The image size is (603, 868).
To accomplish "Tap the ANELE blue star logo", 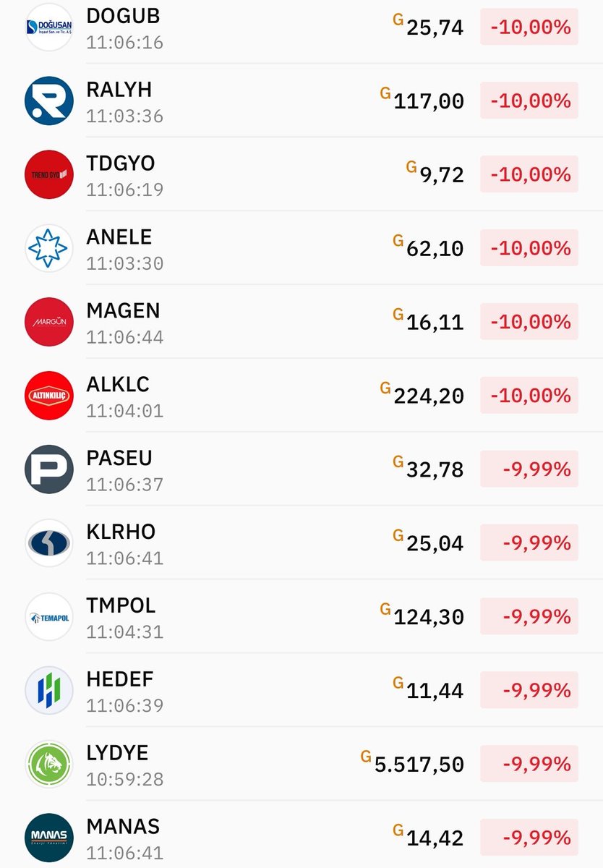I will pyautogui.click(x=49, y=248).
